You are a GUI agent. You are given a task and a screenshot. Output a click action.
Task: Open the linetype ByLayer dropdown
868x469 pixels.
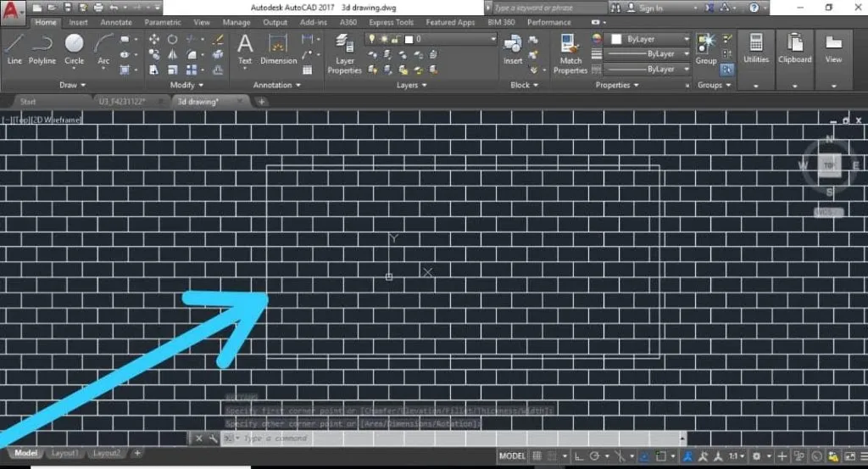tap(647, 70)
